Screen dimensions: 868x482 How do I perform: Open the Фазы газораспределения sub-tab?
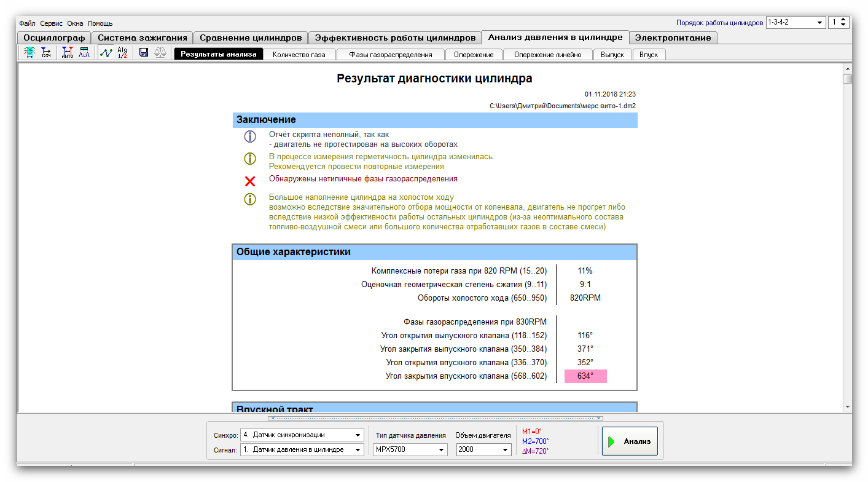pos(391,54)
